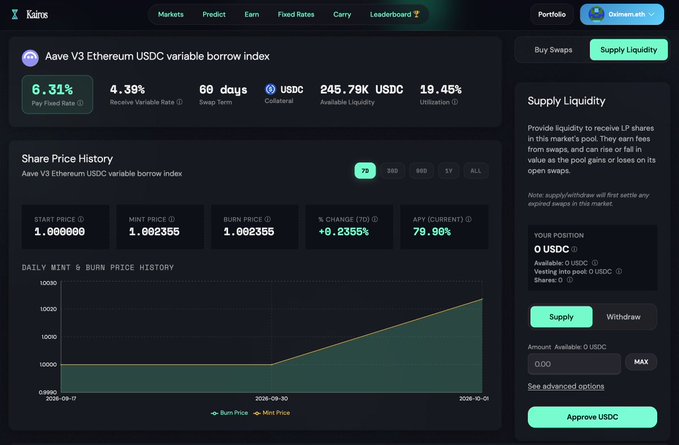Click the 1.000000 start price value
This screenshot has width=679, height=445.
[x=60, y=232]
